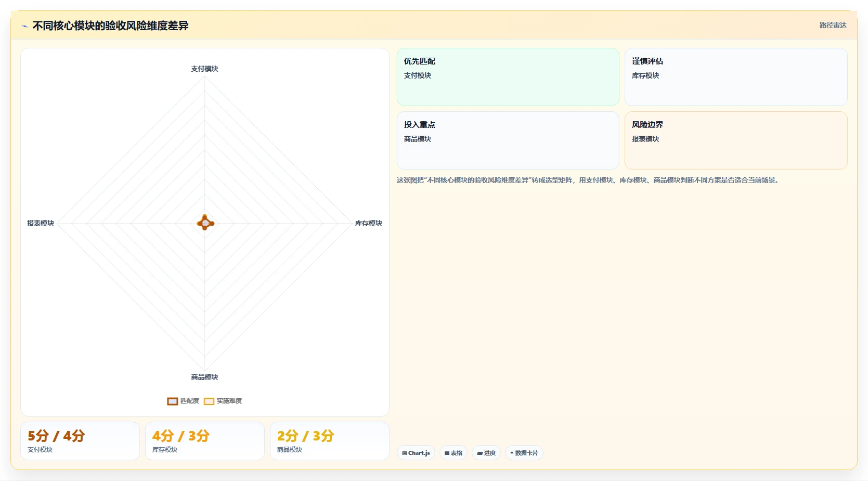The image size is (868, 481).
Task: Click the title 不同核心模块的验收风险维度差异
Action: click(111, 25)
